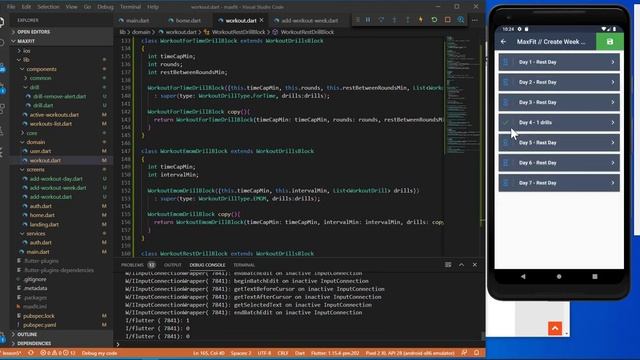Click the feedback icon in the status bar
Image resolution: width=640 pixels, height=360 pixels.
pyautogui.click(x=464, y=353)
